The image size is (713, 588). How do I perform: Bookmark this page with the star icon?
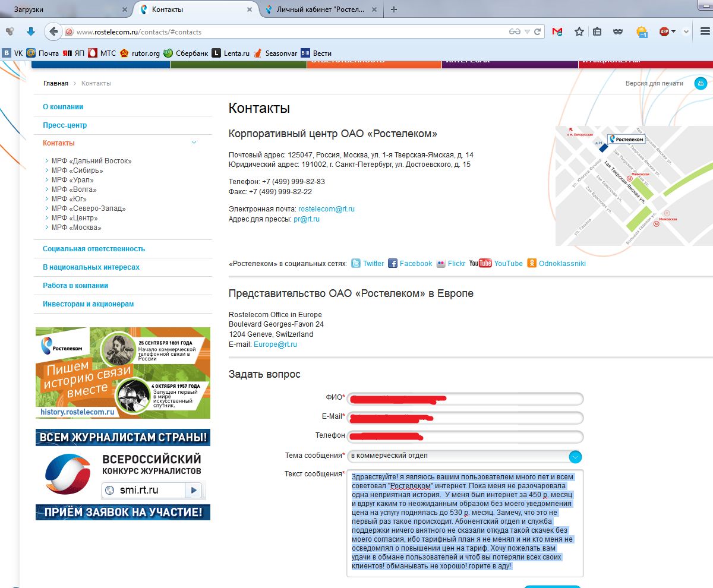click(x=579, y=32)
